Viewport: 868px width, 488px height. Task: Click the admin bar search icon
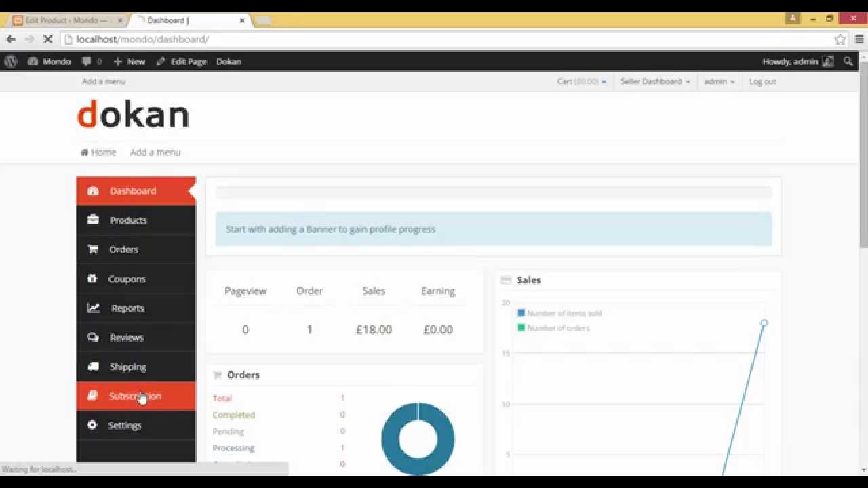point(848,61)
